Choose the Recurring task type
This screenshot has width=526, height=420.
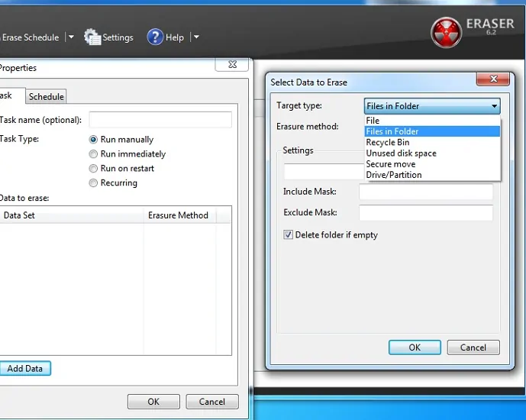click(93, 183)
